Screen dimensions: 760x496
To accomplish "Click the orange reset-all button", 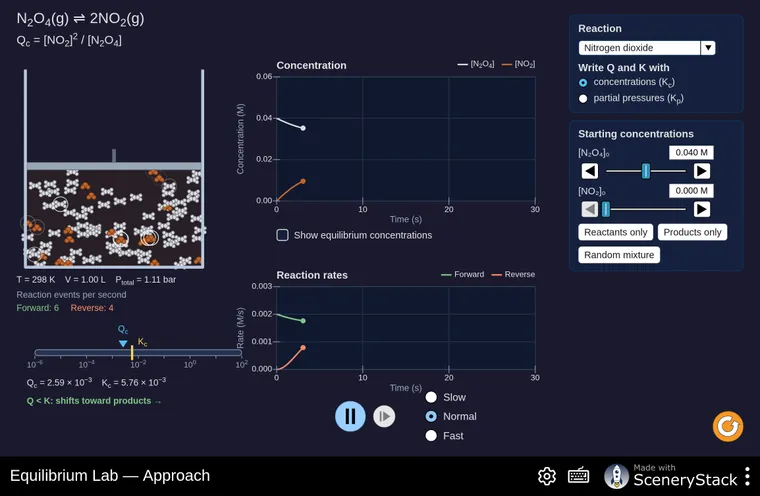I will [x=728, y=427].
